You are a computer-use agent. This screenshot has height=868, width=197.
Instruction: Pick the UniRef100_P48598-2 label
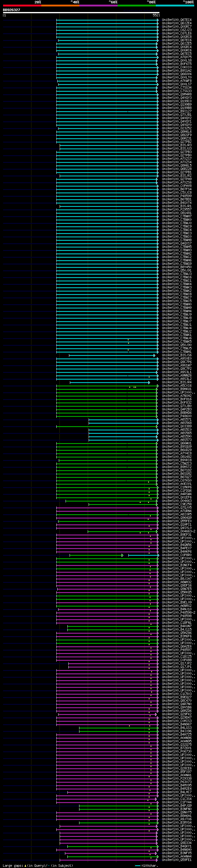tap(179, 612)
